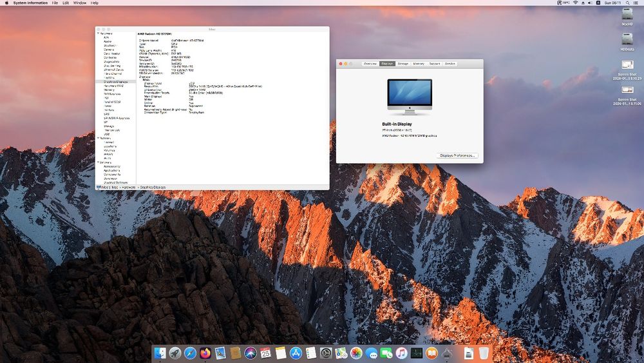Click Graphics/Displays in bottom path bar
Viewport: 644px width, 363px height.
[153, 187]
